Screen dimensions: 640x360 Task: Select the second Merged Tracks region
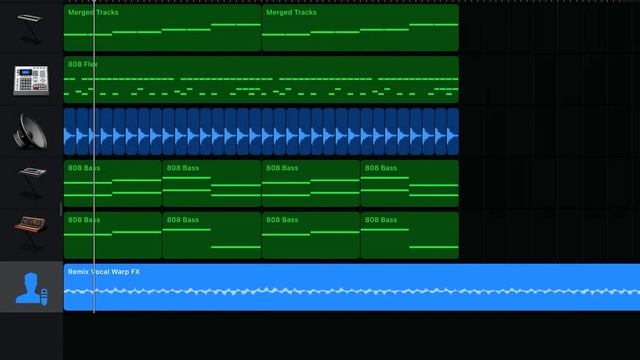pos(360,28)
